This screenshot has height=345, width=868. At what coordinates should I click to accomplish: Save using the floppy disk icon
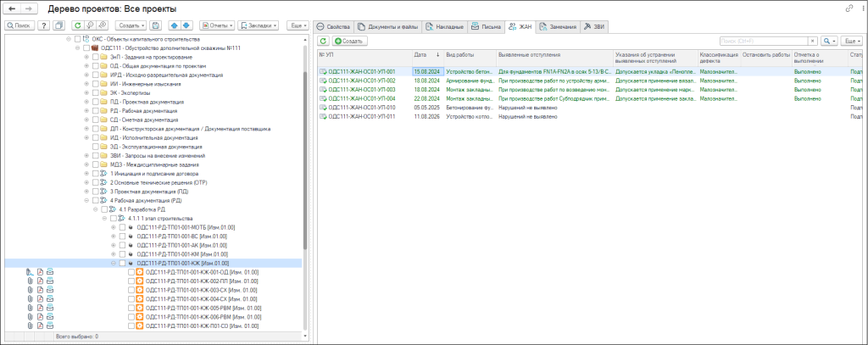156,25
